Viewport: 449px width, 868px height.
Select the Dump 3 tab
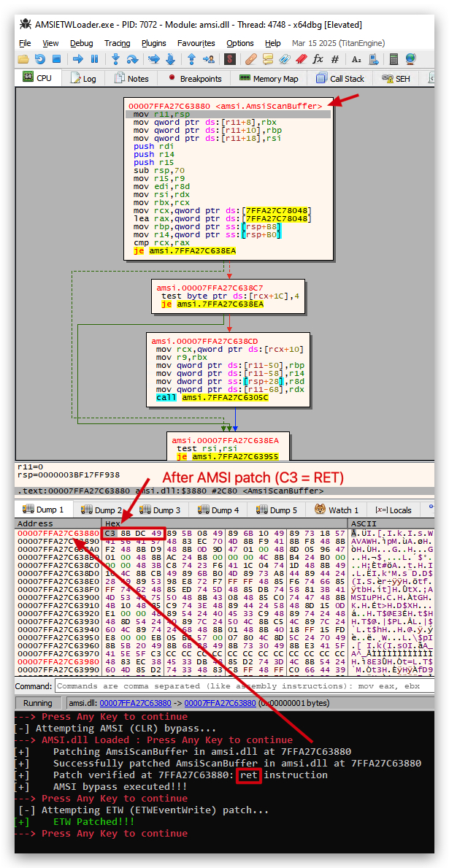(x=159, y=510)
